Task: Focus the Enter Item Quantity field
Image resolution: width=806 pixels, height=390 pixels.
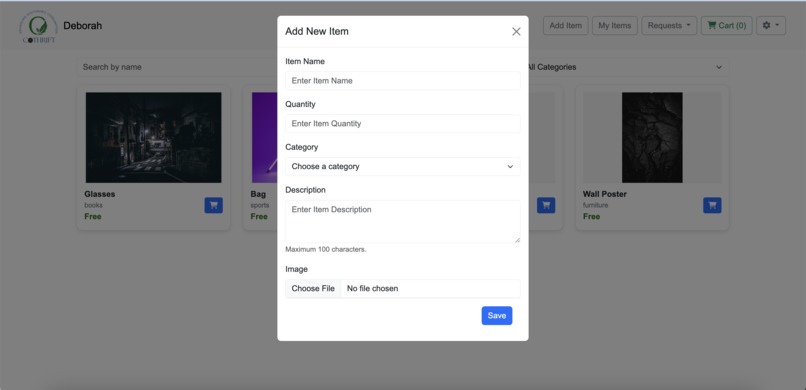Action: pos(402,123)
